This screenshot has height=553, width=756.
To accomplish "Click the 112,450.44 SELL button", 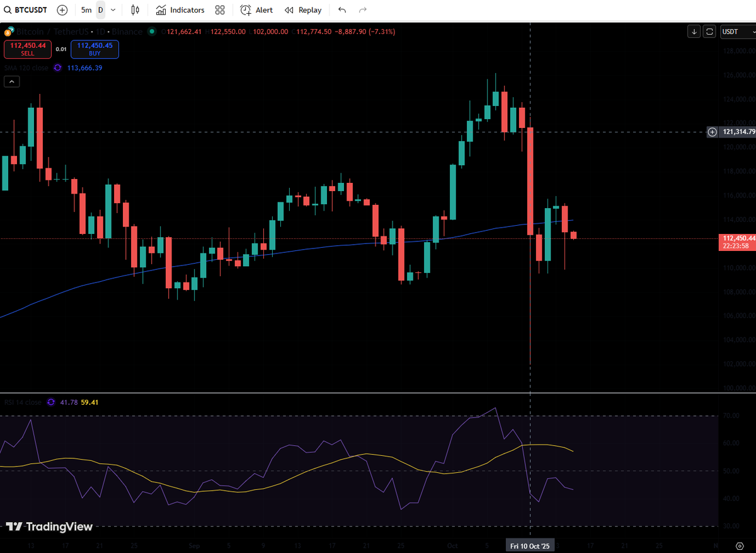I will [28, 49].
